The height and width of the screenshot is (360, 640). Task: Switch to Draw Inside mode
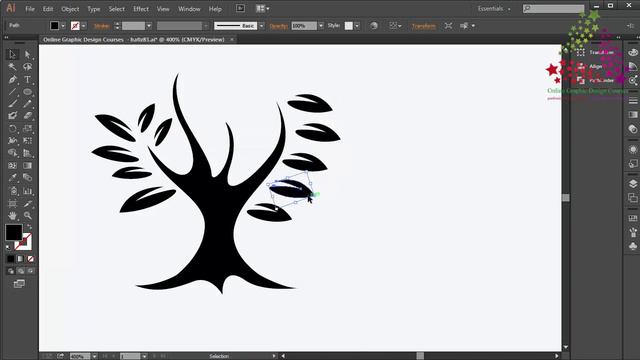(x=30, y=271)
